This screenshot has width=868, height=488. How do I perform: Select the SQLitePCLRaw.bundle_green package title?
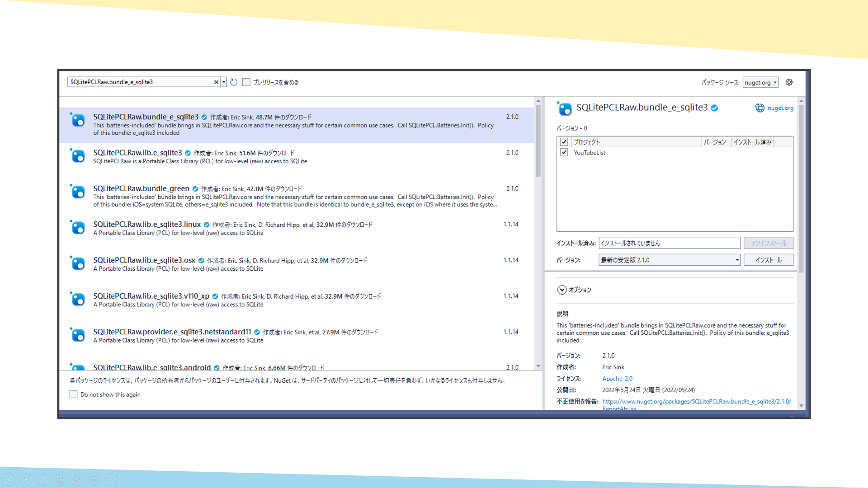(141, 188)
